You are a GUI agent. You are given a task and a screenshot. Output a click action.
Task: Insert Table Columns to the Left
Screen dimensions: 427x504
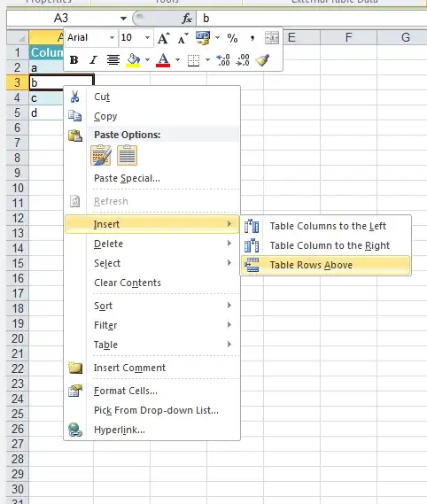point(325,226)
